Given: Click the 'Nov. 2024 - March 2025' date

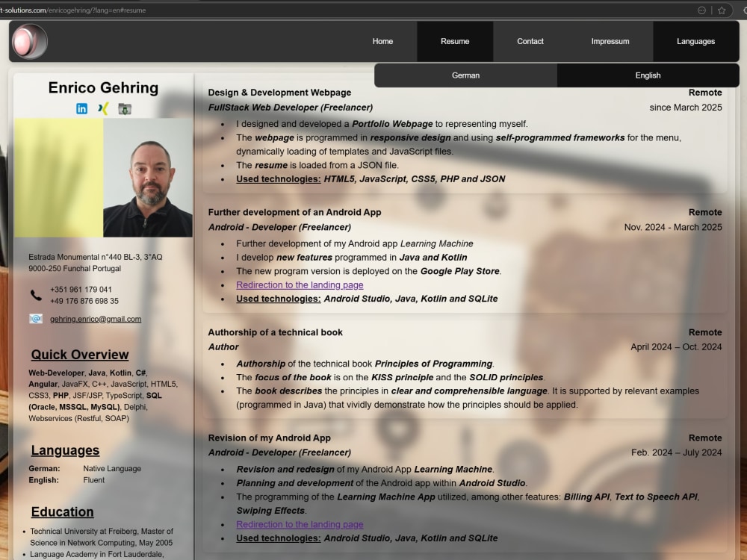Looking at the screenshot, I should click(x=673, y=227).
